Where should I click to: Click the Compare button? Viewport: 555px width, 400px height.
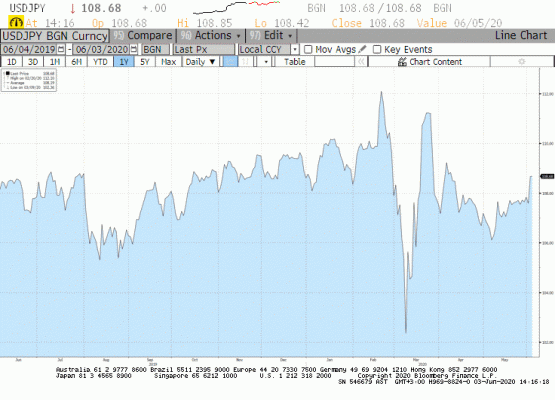click(x=143, y=36)
